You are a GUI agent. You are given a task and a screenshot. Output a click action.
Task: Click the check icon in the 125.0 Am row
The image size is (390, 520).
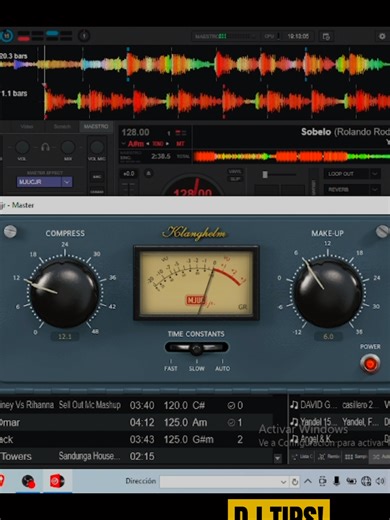point(231,422)
